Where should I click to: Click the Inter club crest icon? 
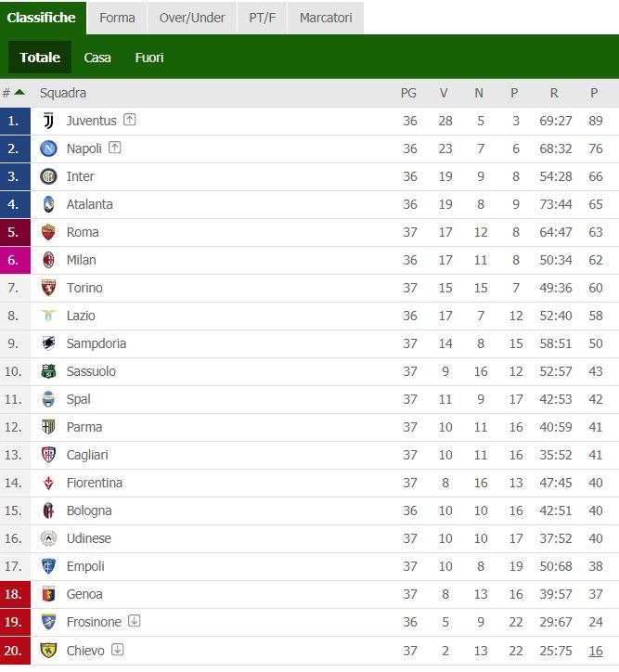(x=48, y=176)
